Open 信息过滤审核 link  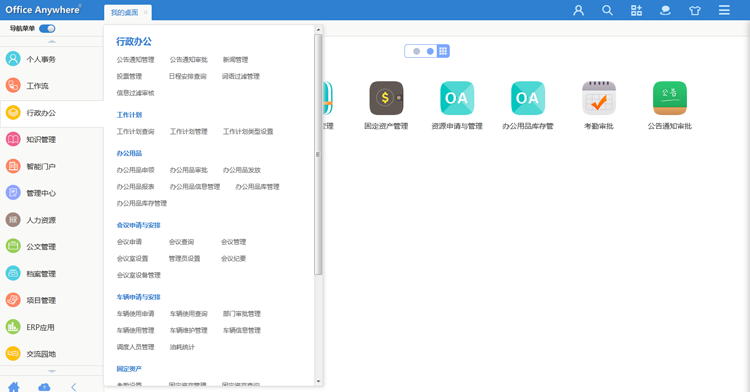[135, 93]
